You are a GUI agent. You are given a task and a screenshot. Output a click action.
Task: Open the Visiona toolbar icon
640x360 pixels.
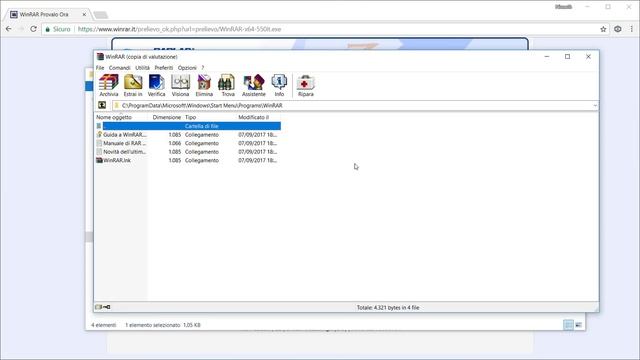[x=180, y=85]
